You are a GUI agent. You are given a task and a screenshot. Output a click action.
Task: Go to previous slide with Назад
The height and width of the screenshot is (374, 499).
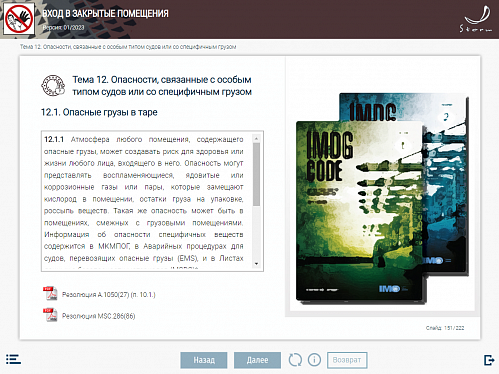click(204, 360)
